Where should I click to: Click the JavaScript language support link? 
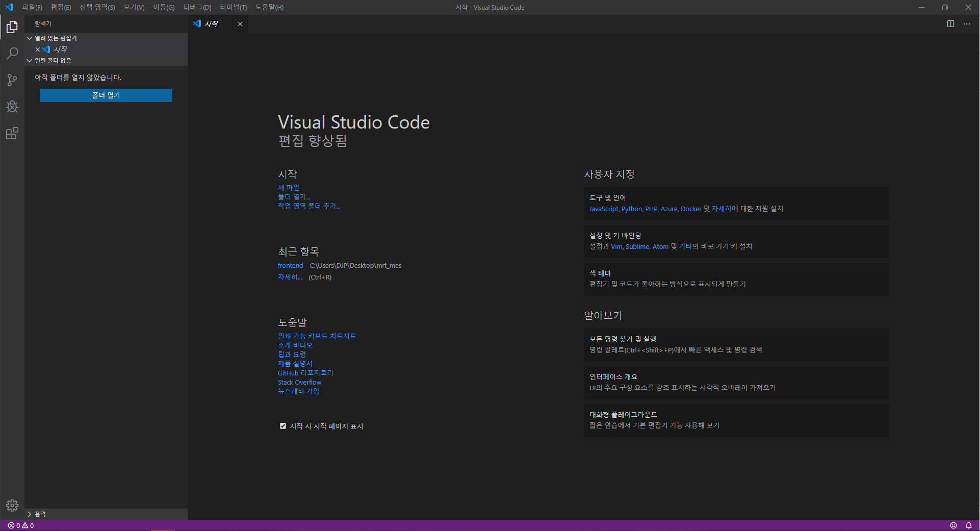pos(604,209)
